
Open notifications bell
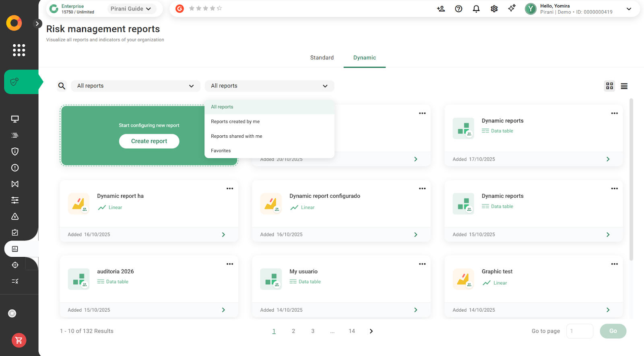click(476, 9)
